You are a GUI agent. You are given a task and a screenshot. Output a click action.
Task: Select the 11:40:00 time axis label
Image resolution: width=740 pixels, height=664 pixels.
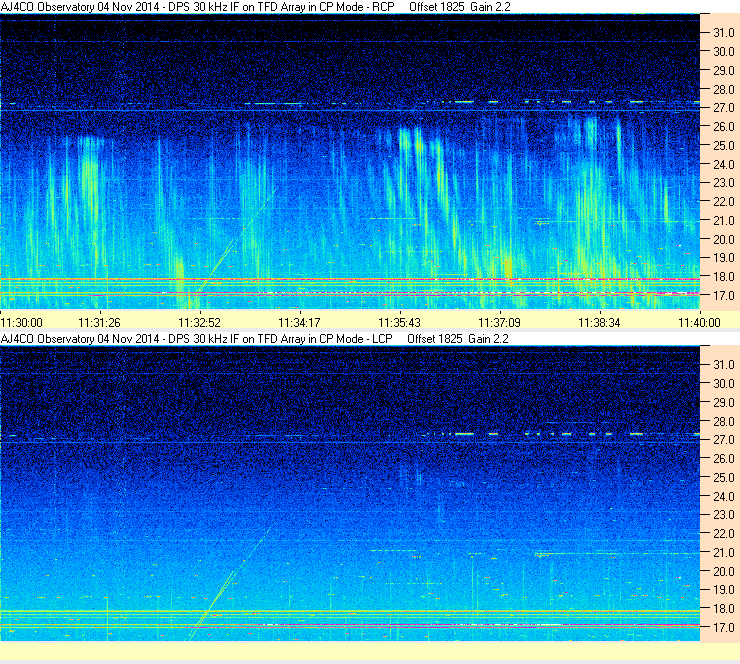click(x=699, y=323)
